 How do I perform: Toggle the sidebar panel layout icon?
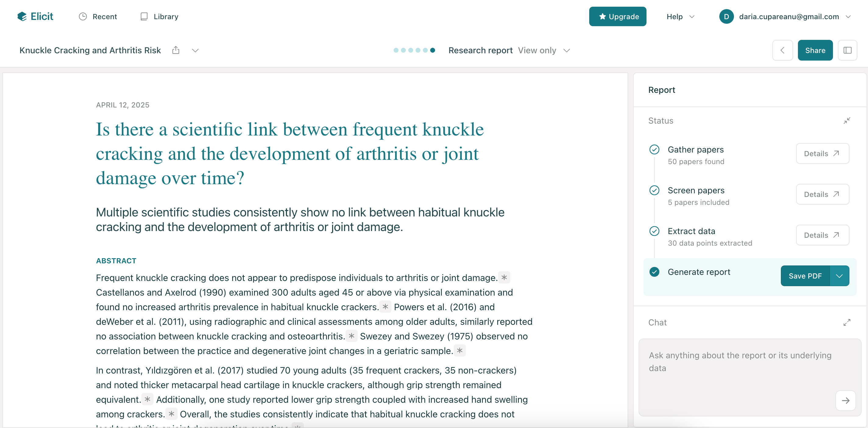[847, 50]
